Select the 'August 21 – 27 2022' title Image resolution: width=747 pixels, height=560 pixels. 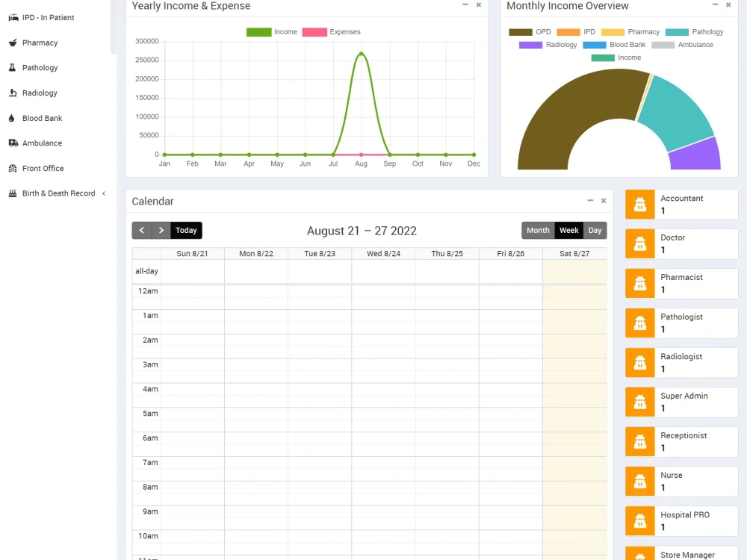pyautogui.click(x=362, y=231)
